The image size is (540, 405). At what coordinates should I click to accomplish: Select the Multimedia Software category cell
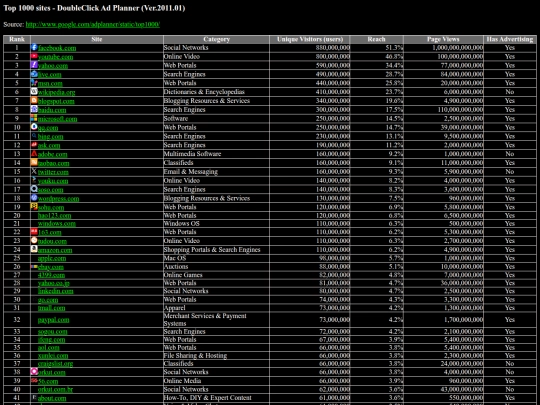click(x=216, y=154)
